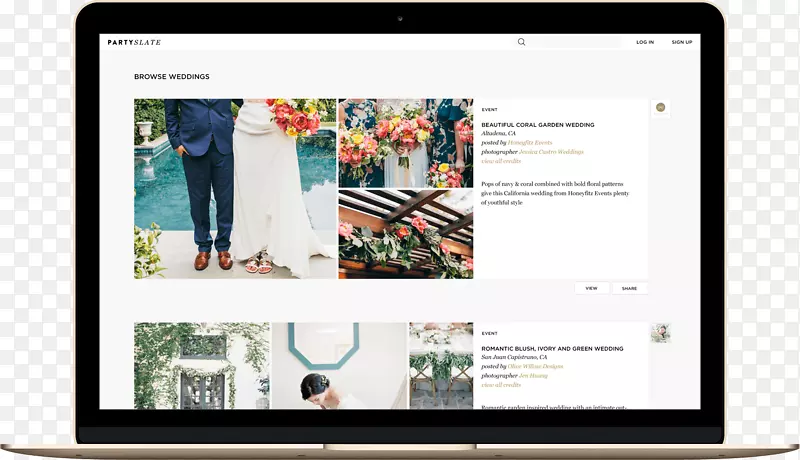Click the search magnifier icon
Screen dimensions: 800x460
[521, 42]
